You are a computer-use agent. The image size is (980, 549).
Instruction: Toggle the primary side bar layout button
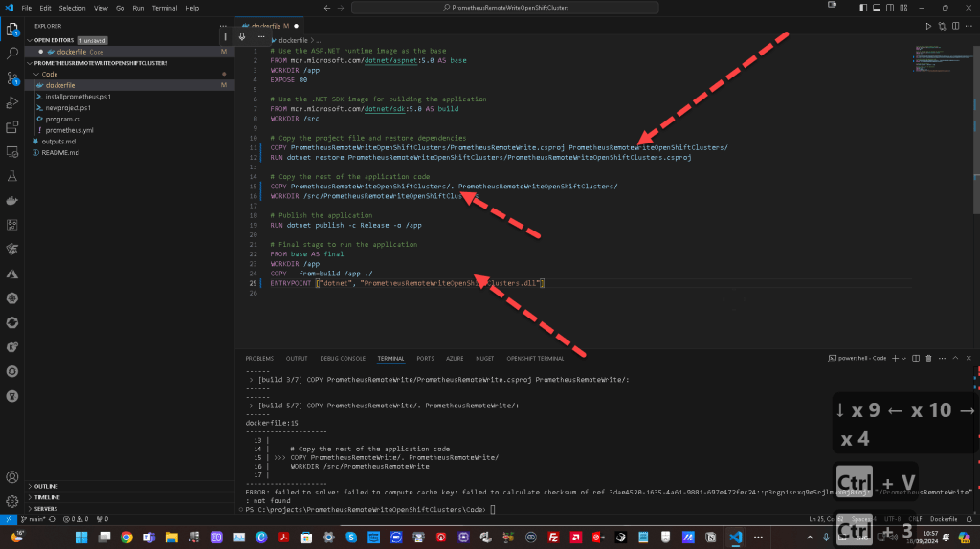pos(863,8)
